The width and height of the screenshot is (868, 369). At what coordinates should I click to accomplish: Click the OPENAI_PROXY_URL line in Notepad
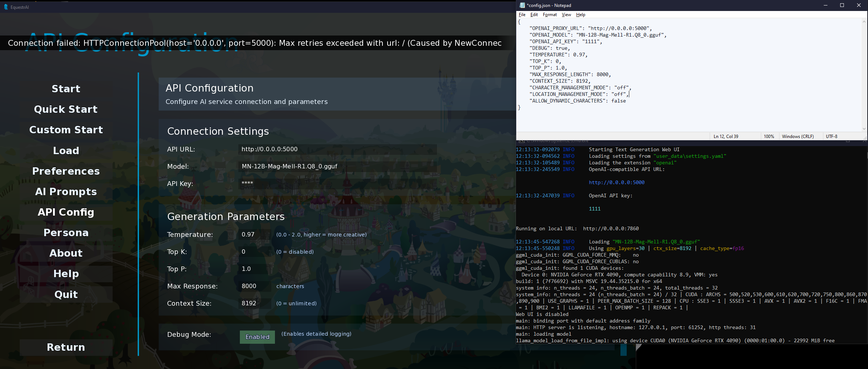tap(590, 29)
